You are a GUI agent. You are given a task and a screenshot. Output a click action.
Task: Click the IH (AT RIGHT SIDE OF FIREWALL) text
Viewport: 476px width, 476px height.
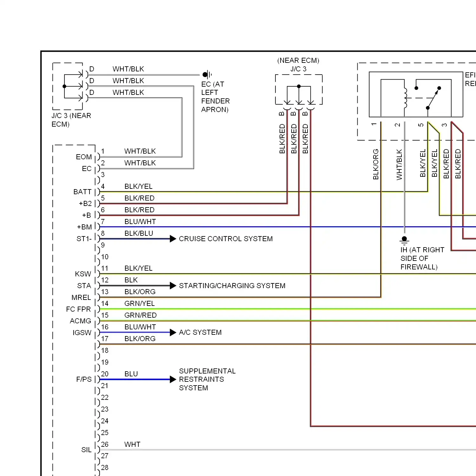[422, 258]
